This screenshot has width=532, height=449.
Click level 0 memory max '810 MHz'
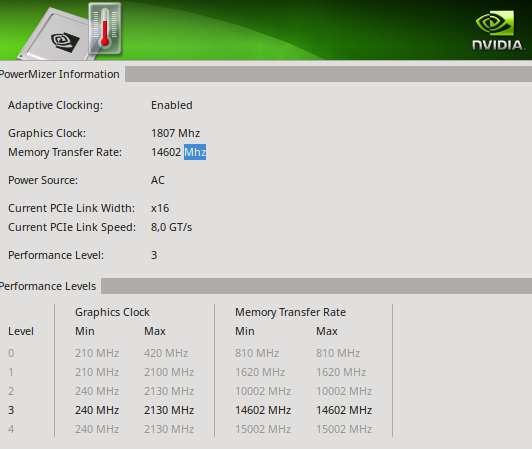pos(338,353)
